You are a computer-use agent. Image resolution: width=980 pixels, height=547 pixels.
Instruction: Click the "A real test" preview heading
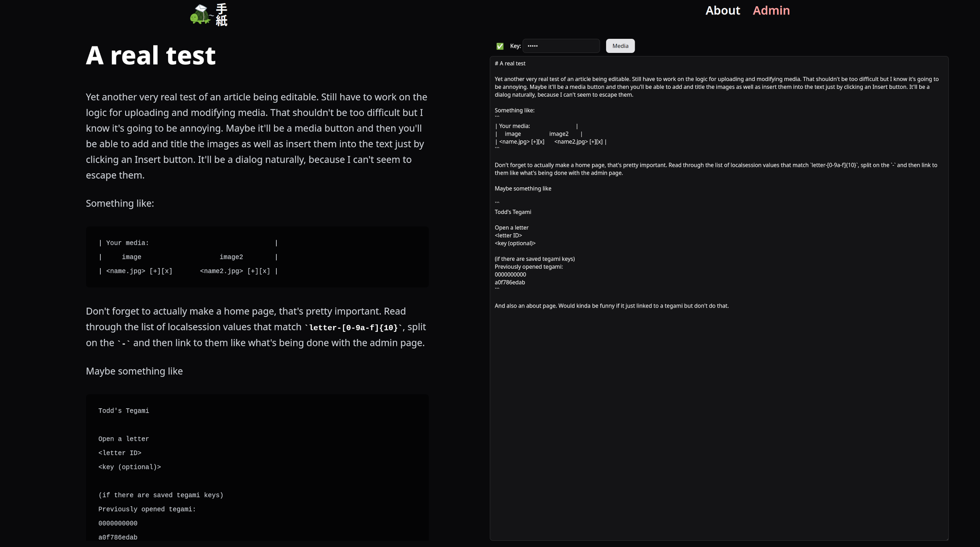(x=151, y=55)
